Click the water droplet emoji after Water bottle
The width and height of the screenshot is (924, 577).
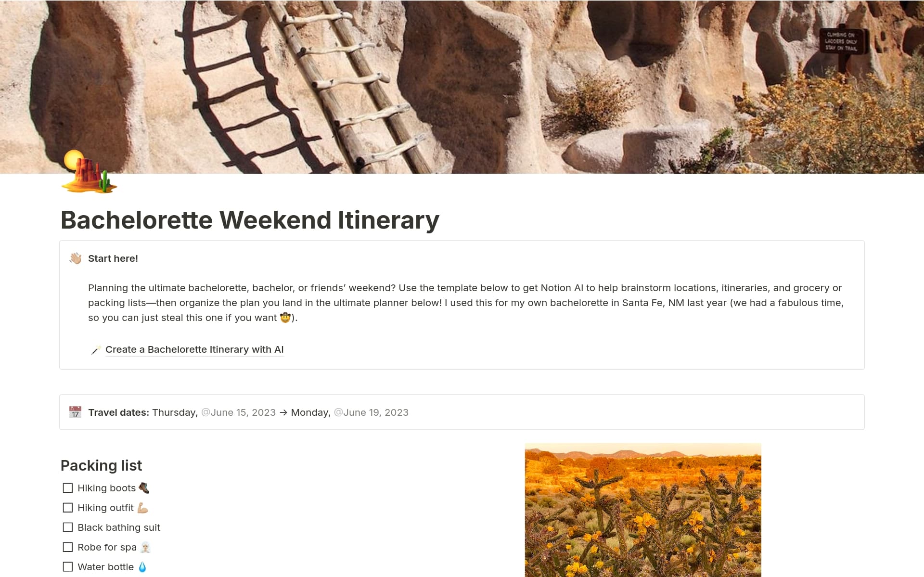[142, 567]
